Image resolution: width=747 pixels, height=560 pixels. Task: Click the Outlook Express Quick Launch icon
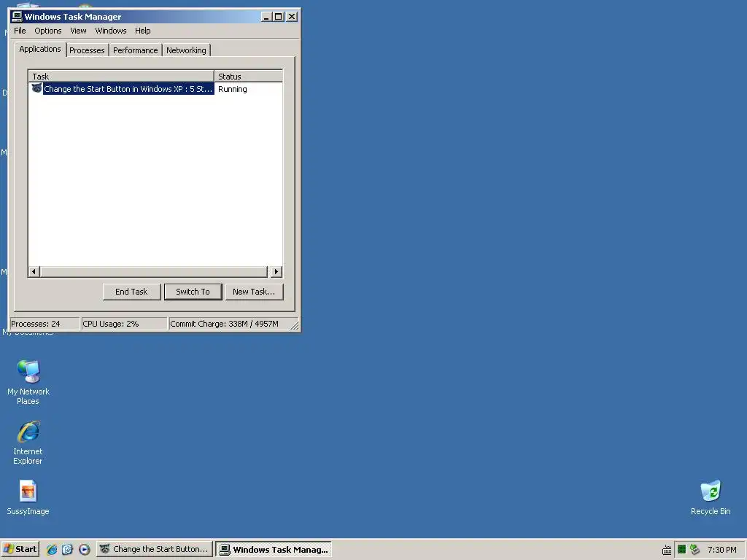tap(67, 550)
